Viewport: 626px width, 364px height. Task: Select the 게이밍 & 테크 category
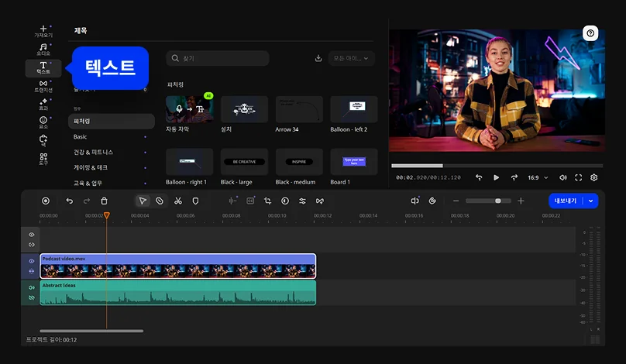[91, 167]
